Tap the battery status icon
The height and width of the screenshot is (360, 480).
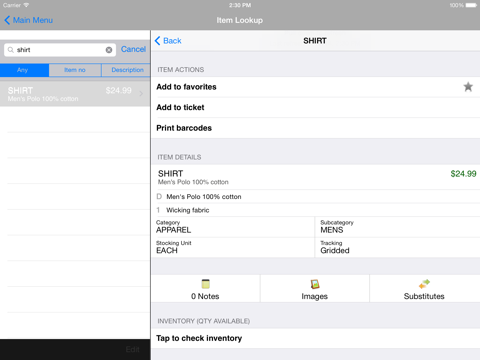click(x=471, y=5)
